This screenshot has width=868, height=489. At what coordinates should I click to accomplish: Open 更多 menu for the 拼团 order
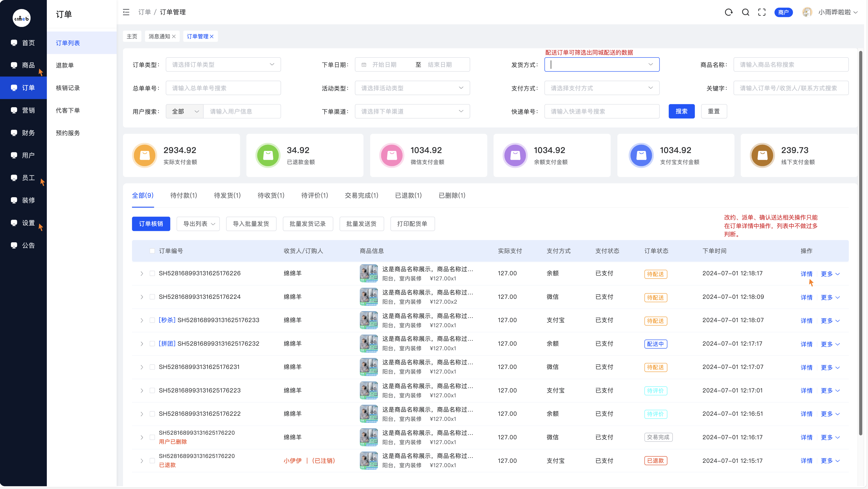pyautogui.click(x=830, y=344)
